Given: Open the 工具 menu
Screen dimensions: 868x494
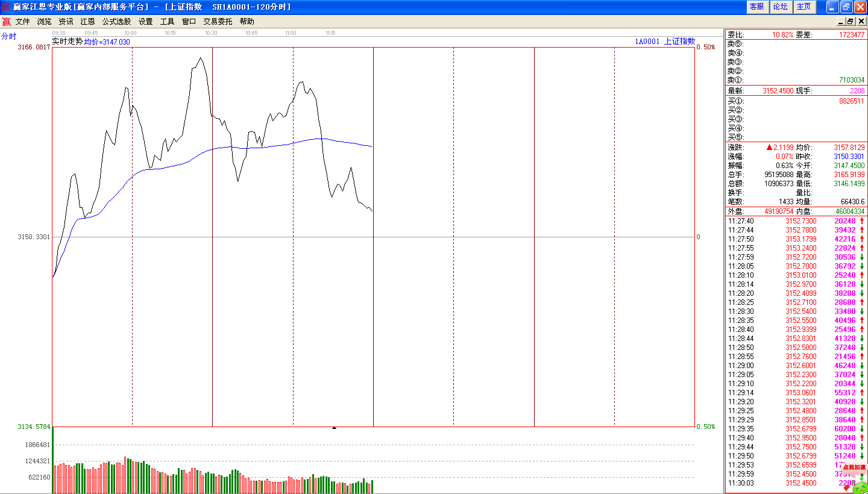Looking at the screenshot, I should click(167, 21).
